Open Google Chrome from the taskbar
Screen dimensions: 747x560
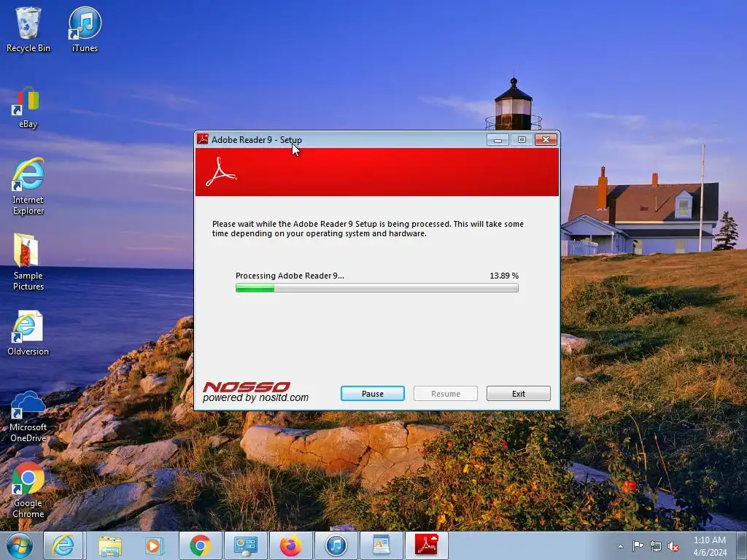click(201, 545)
